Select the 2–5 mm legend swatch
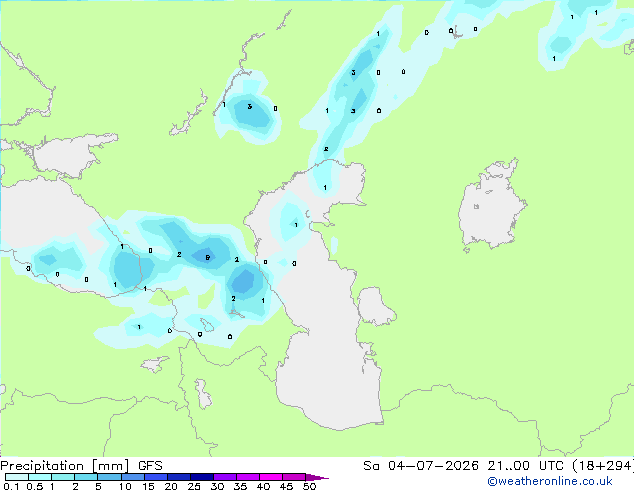This screenshot has height=490, width=634. (86, 477)
